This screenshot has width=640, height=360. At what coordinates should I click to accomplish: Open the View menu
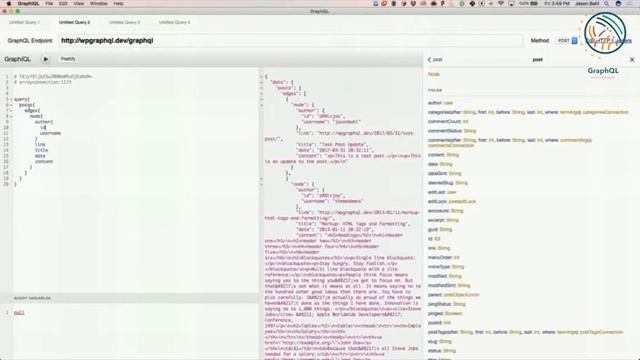[x=78, y=3]
